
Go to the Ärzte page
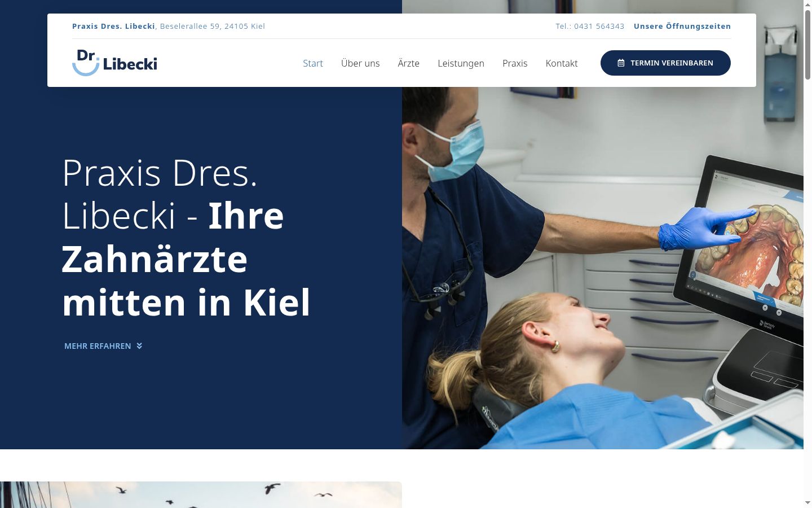(x=409, y=63)
